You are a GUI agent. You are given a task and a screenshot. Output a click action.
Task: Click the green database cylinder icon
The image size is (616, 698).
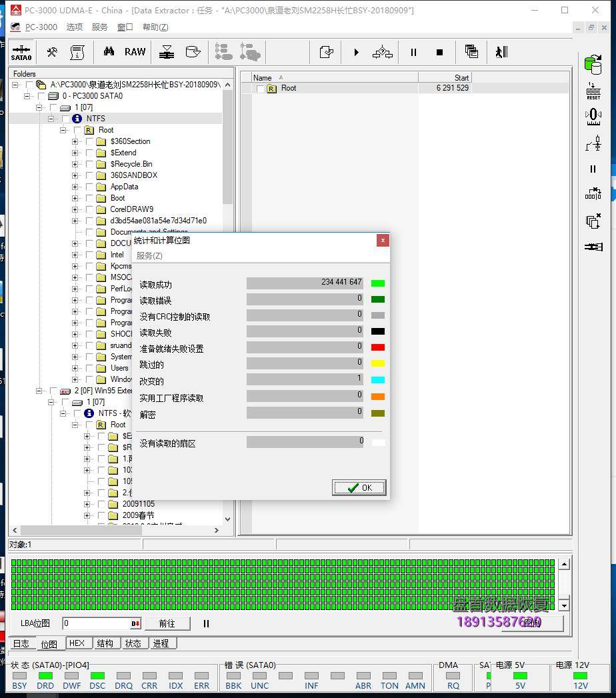593,65
